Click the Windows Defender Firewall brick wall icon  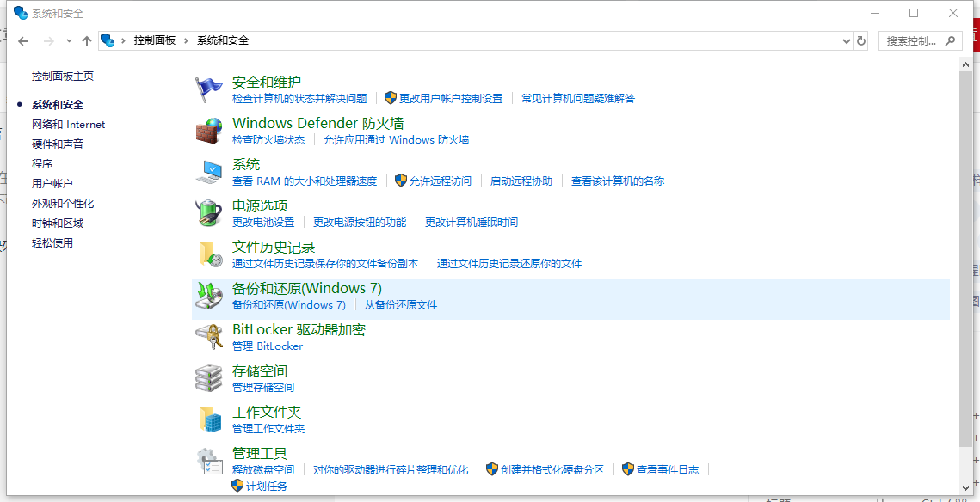click(x=209, y=132)
